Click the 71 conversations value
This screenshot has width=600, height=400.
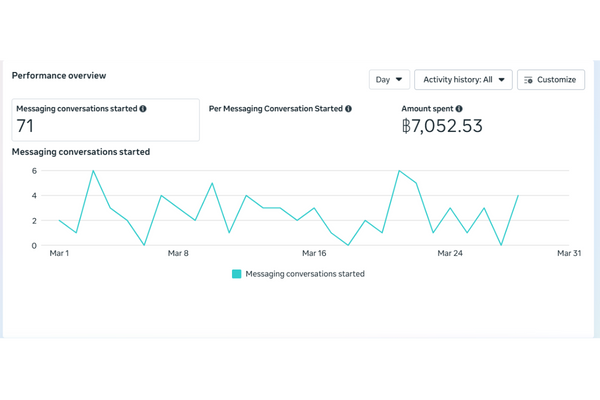tap(27, 126)
